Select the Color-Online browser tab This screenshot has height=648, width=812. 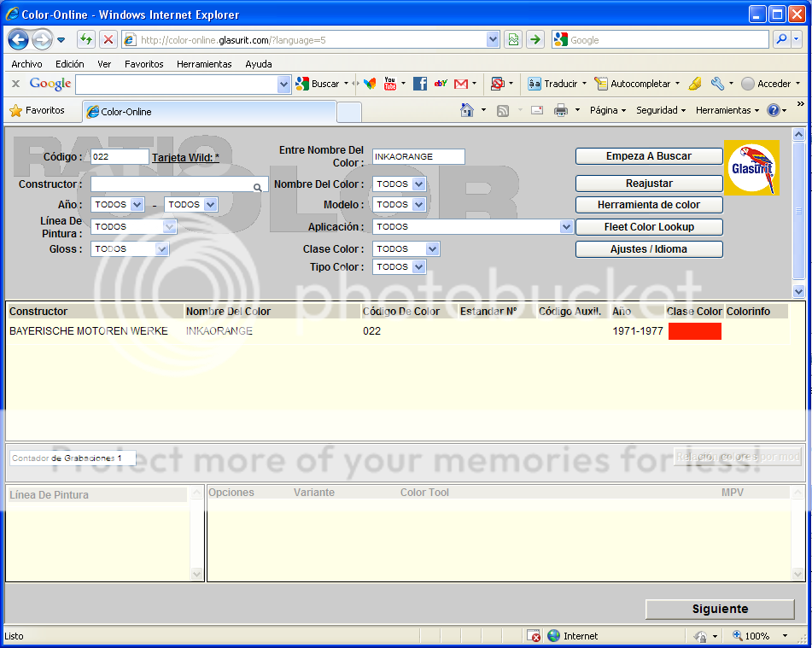[x=209, y=112]
